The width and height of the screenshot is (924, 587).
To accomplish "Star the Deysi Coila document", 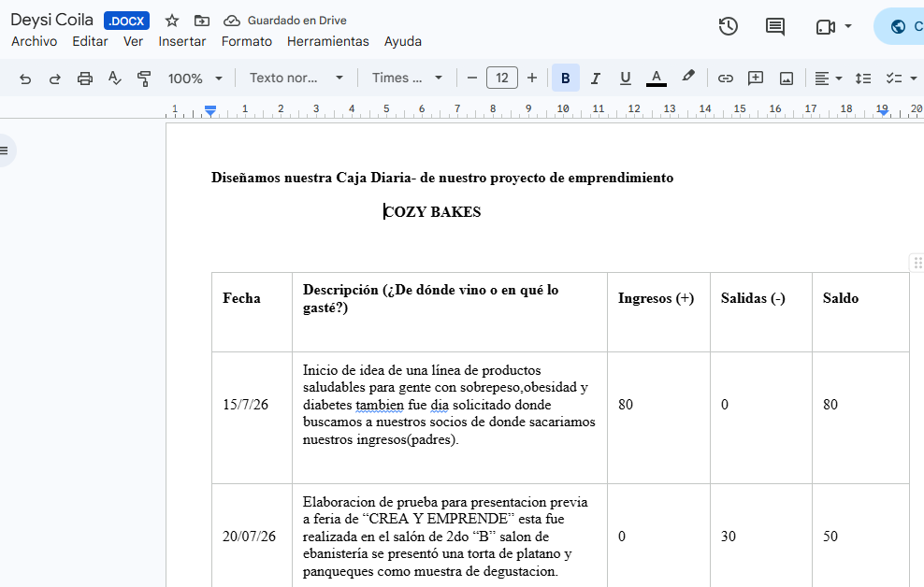I will tap(171, 21).
